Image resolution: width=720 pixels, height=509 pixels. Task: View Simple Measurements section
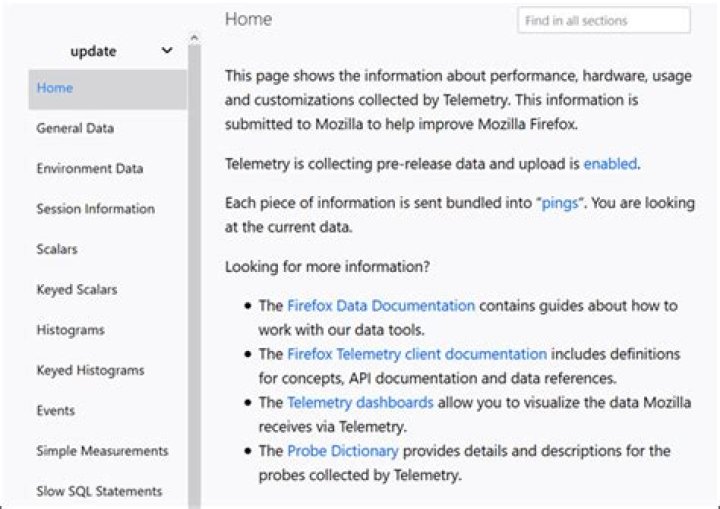pos(102,451)
